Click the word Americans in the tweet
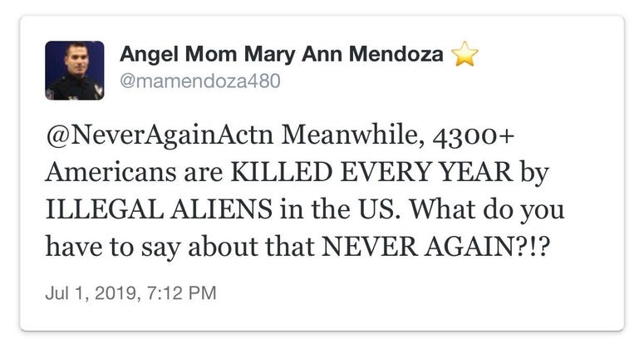This screenshot has width=644, height=344. (x=111, y=172)
